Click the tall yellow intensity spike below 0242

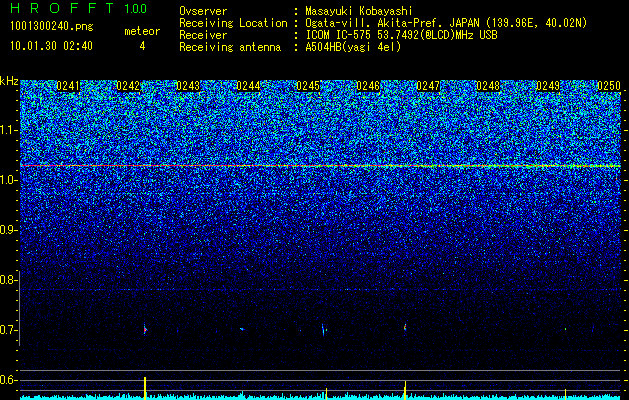click(145, 388)
